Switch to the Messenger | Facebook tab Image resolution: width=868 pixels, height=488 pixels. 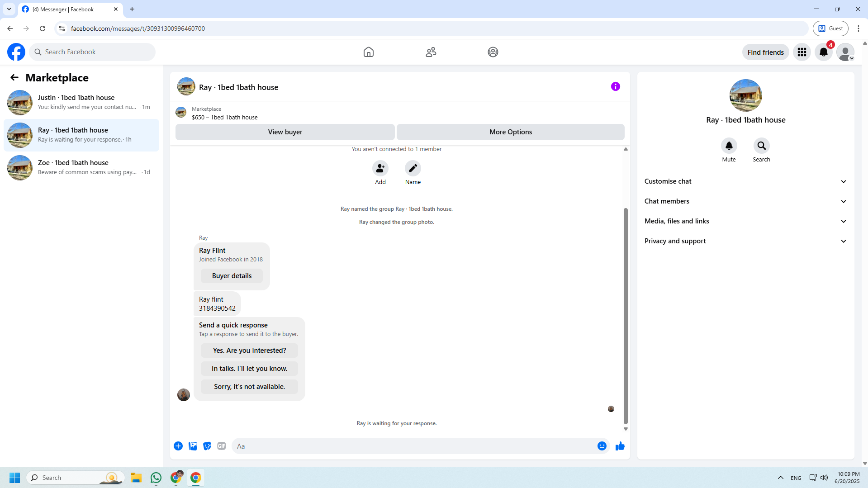70,9
